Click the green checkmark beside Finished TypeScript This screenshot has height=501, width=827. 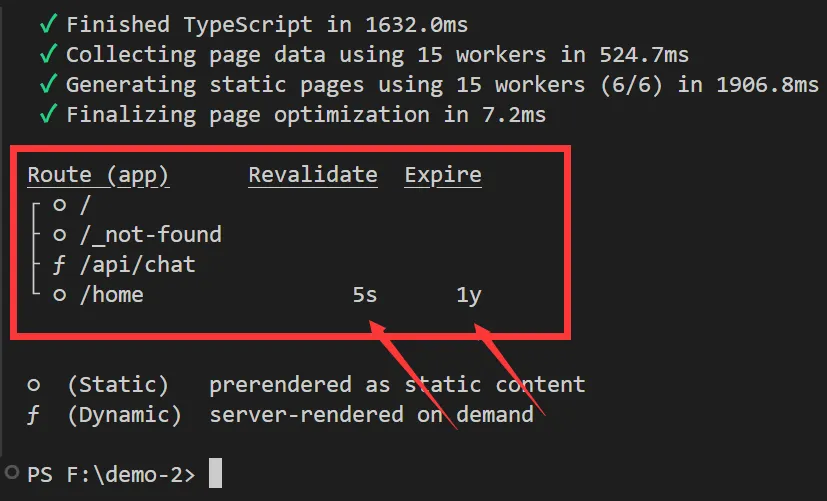(x=46, y=23)
